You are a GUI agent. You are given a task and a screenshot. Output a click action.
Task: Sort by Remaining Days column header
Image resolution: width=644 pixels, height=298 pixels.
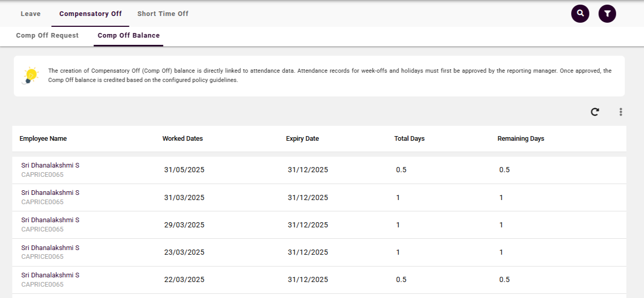pos(520,139)
